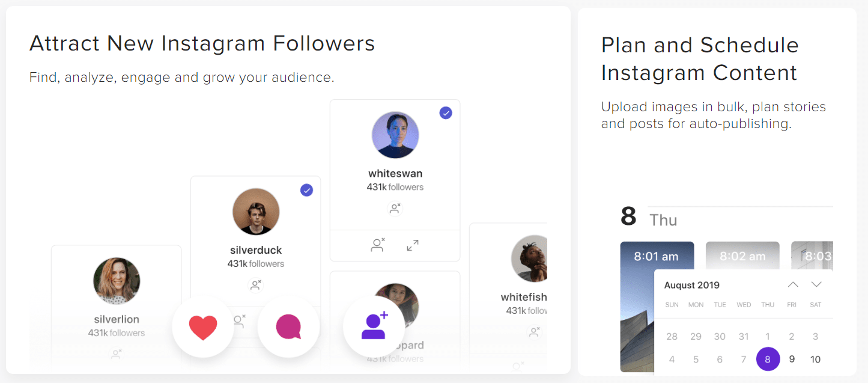
Task: Click unfollow icon under silverduck followers
Action: point(256,285)
